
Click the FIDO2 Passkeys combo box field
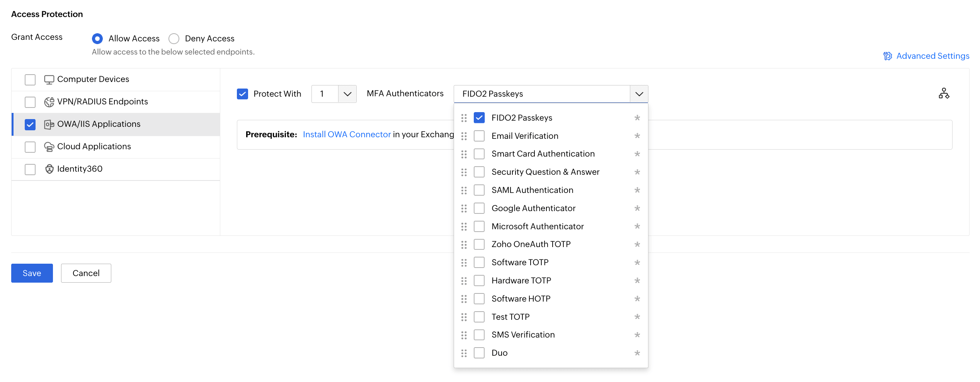(x=542, y=94)
